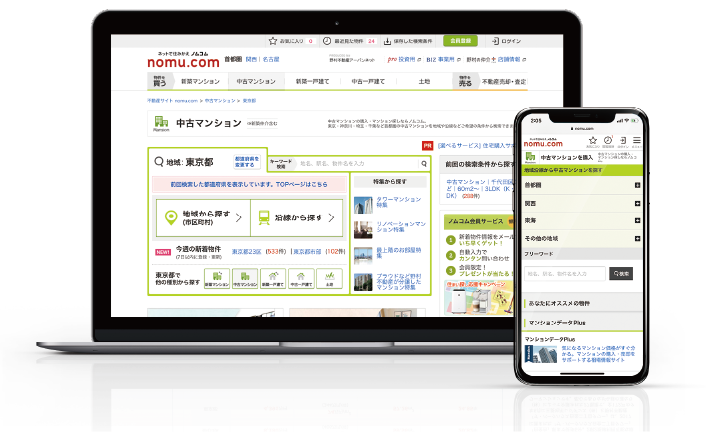Select the 土地 property type icon
Screen dimensions: 706x432
coord(329,278)
